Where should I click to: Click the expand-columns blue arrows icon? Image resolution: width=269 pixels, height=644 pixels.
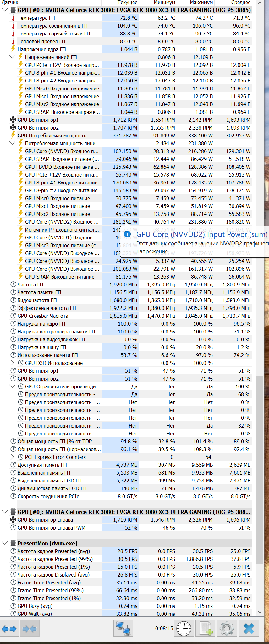click(x=9, y=629)
